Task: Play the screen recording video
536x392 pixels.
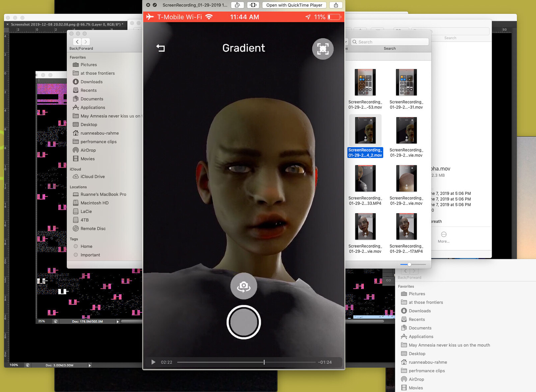Action: tap(153, 362)
